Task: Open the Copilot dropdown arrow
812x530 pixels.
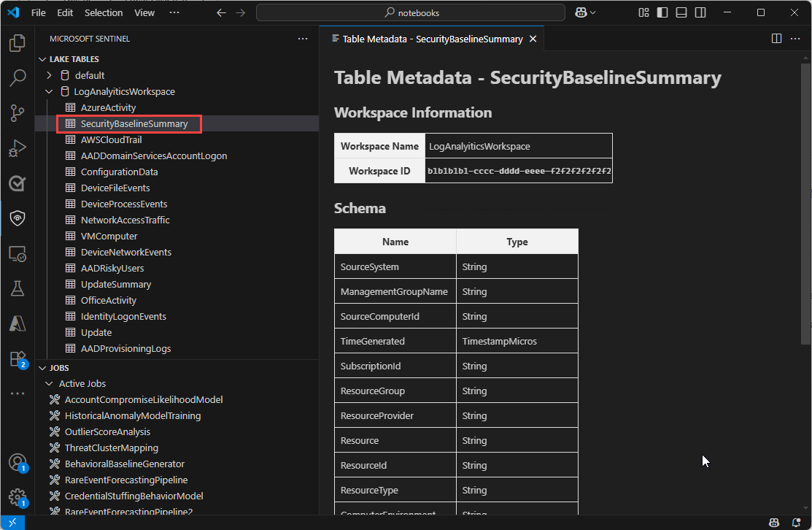Action: 593,12
